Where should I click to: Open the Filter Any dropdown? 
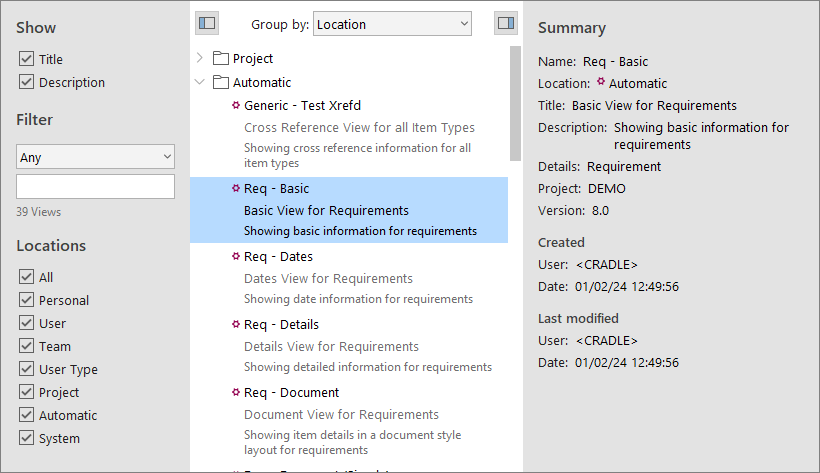[95, 157]
